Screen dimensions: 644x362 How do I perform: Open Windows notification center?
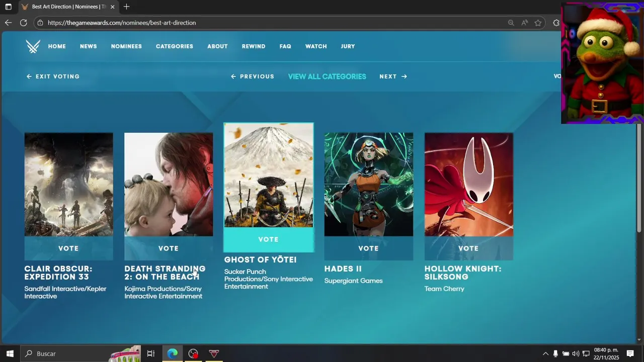[x=630, y=353]
